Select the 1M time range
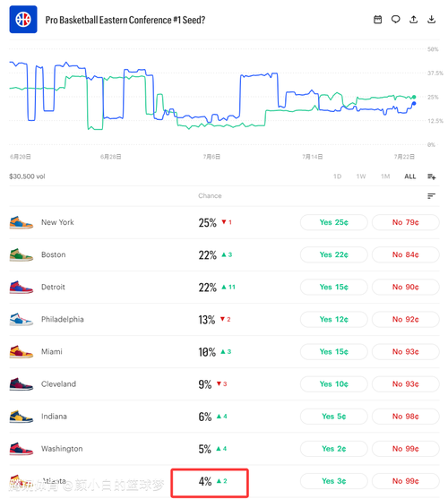The image size is (448, 499). click(x=385, y=176)
